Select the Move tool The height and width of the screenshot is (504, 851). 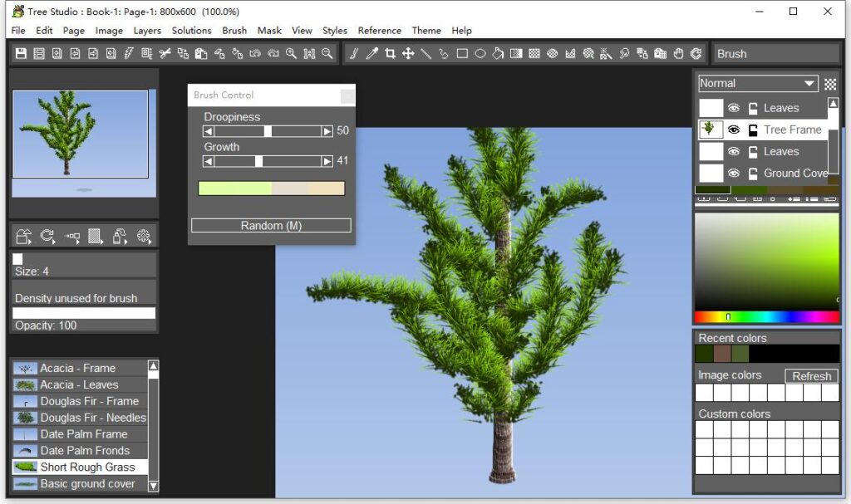coord(410,54)
